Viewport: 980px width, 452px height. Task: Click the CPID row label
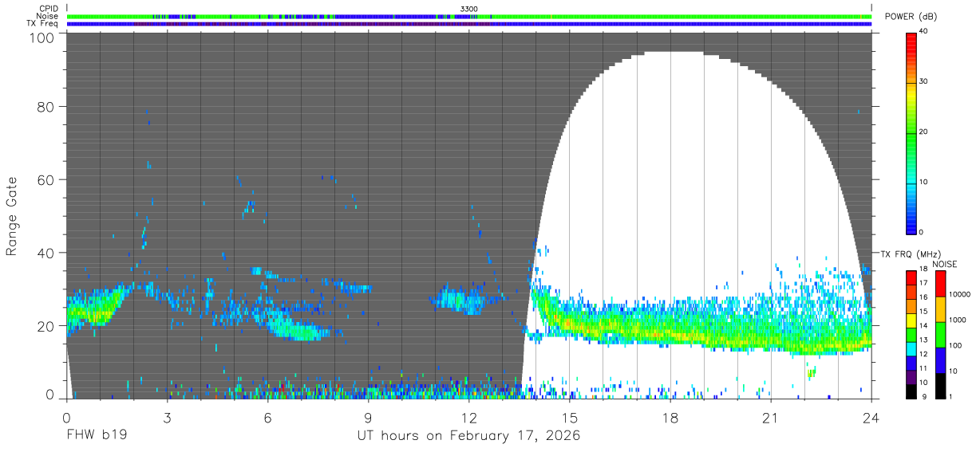[49, 9]
